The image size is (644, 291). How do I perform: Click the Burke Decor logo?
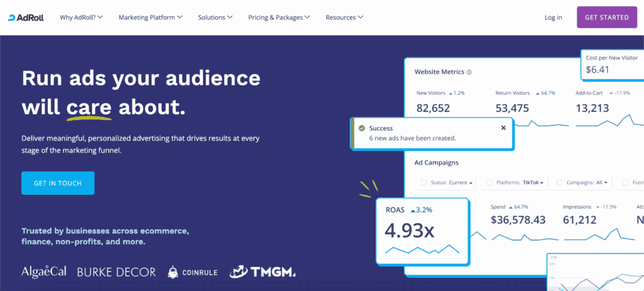tap(116, 272)
